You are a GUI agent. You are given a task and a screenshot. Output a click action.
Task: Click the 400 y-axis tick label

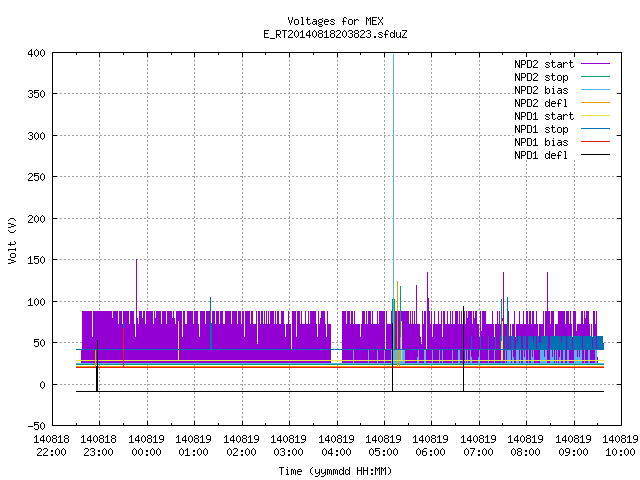(x=36, y=53)
